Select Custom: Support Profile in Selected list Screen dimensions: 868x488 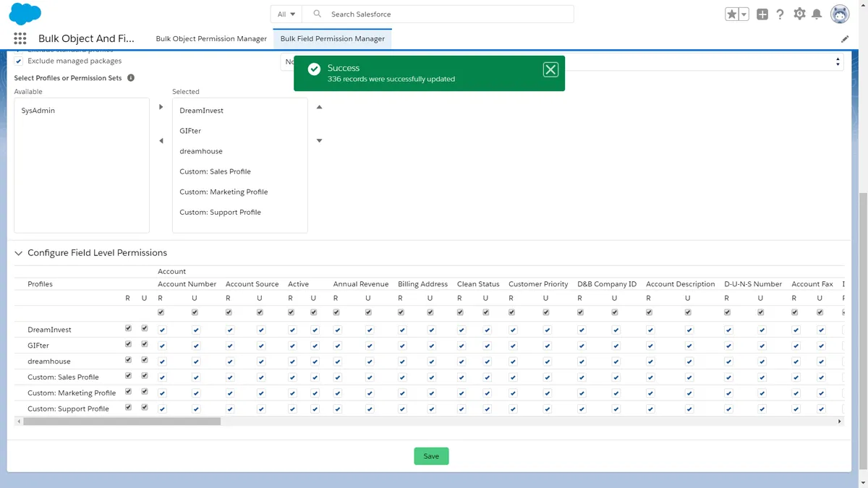(x=239, y=212)
